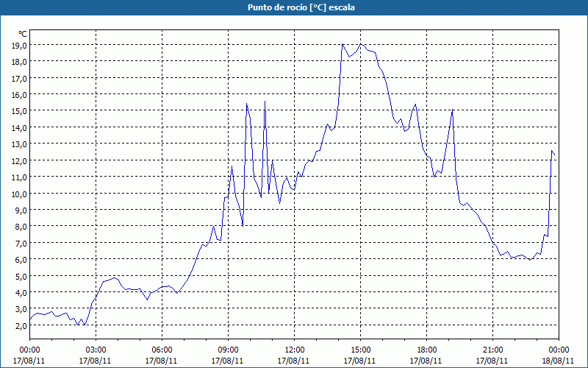The width and height of the screenshot is (588, 368).
Task: Select the 6,0 y-axis value
Action: pos(21,260)
